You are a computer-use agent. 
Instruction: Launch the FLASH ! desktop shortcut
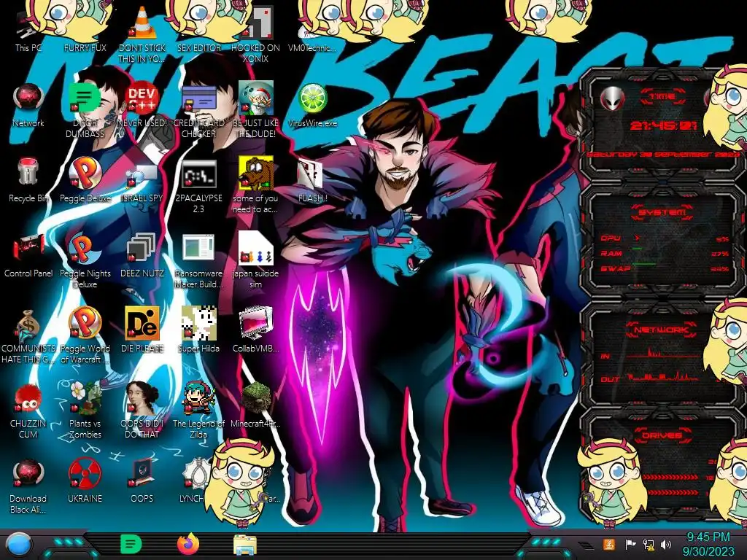312,180
